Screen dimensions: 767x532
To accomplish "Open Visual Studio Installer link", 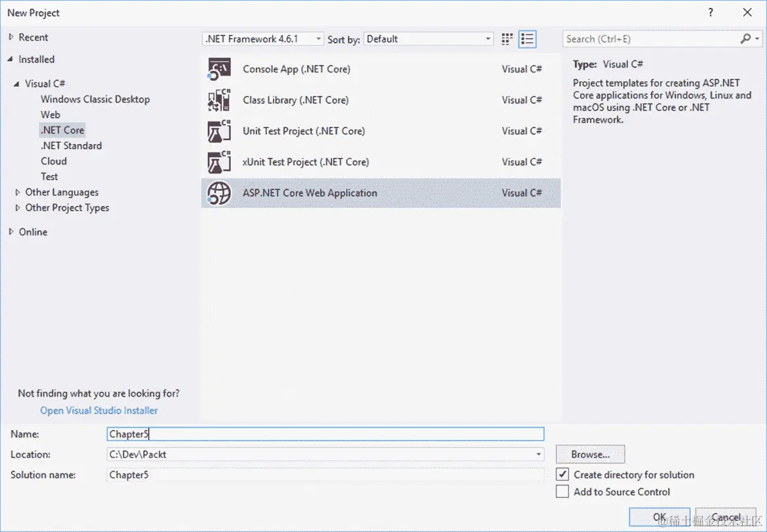I will (x=99, y=410).
